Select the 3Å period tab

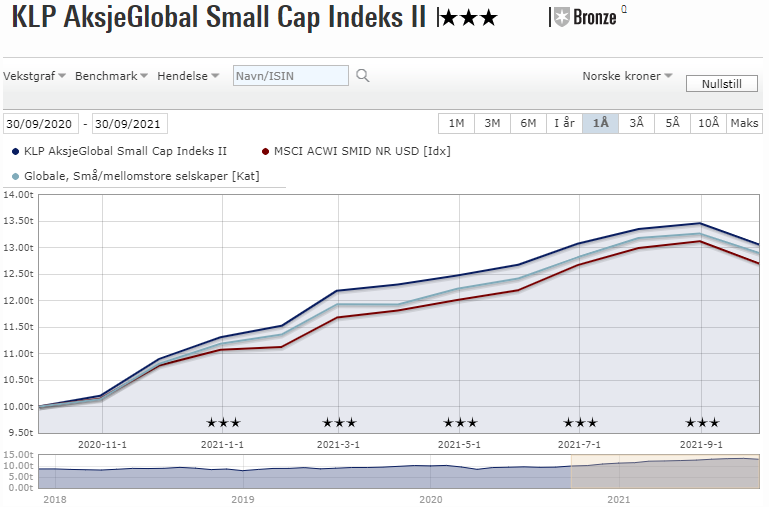tap(637, 123)
